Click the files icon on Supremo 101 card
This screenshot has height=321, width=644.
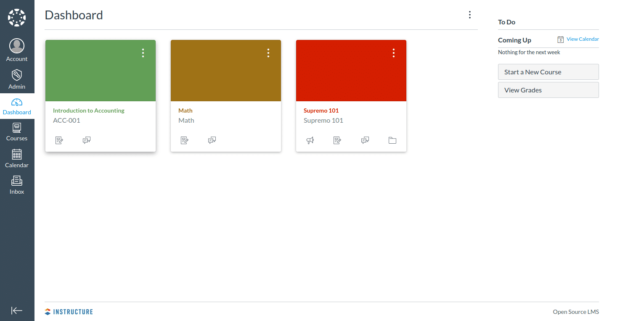(392, 140)
